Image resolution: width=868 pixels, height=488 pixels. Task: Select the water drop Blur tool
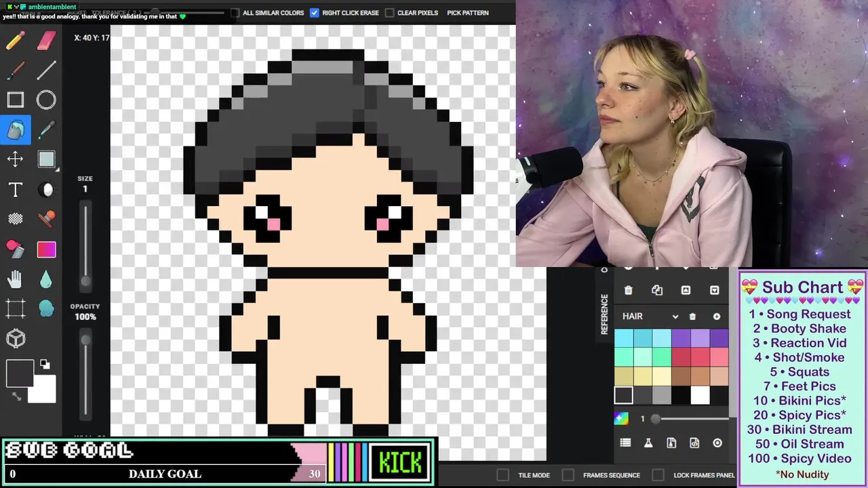46,279
